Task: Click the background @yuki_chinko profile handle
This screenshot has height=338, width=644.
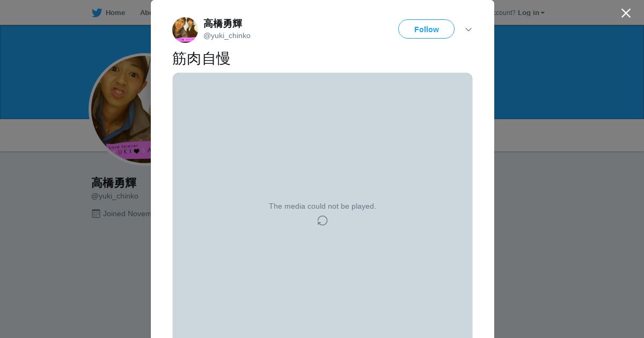Action: click(115, 196)
